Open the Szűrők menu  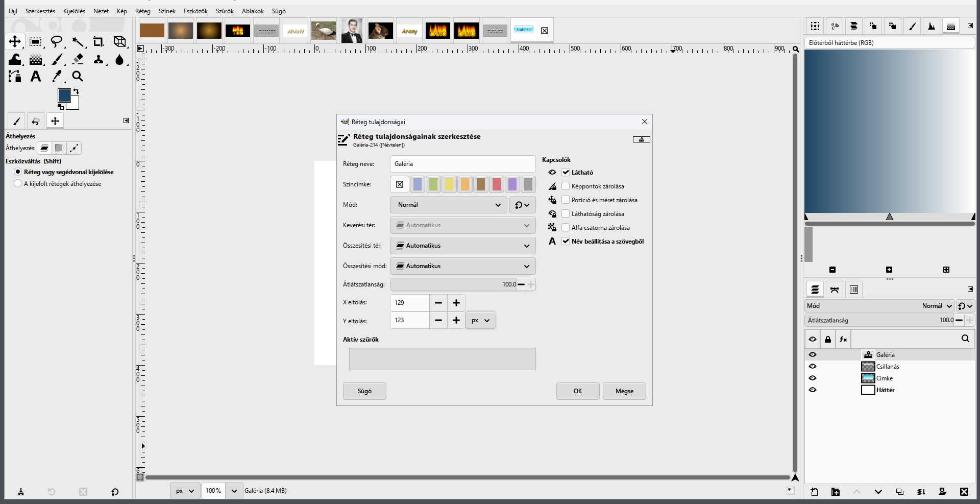[x=225, y=11]
